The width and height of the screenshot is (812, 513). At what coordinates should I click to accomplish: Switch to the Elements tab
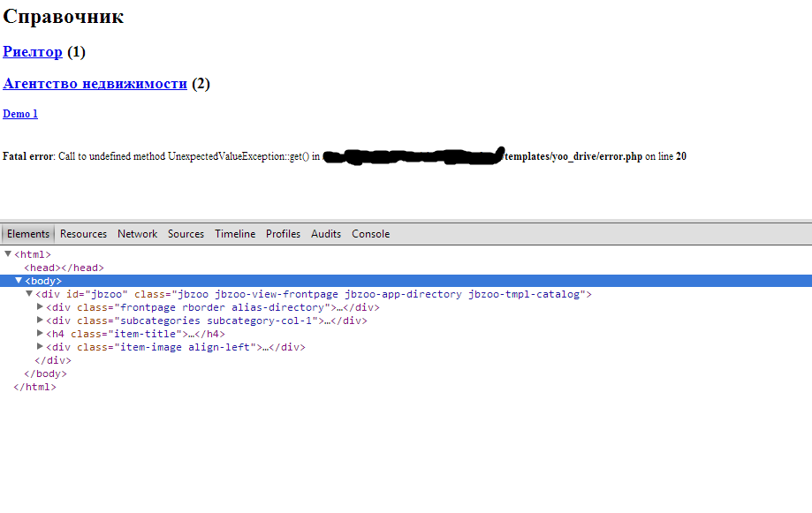(28, 234)
